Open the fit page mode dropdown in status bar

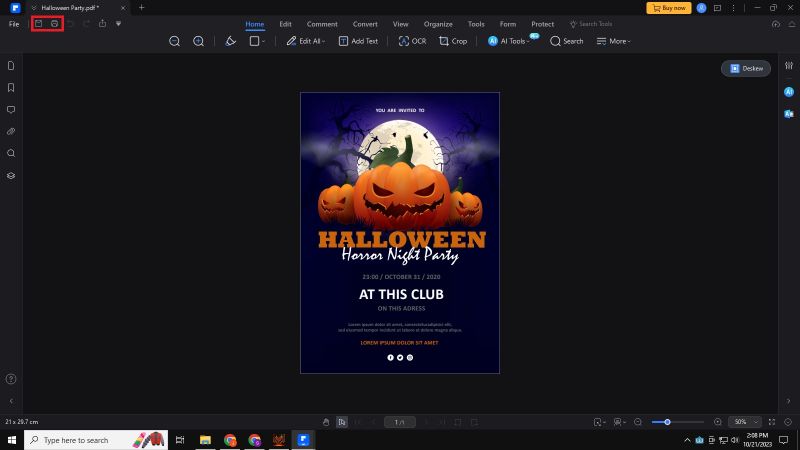coord(599,422)
